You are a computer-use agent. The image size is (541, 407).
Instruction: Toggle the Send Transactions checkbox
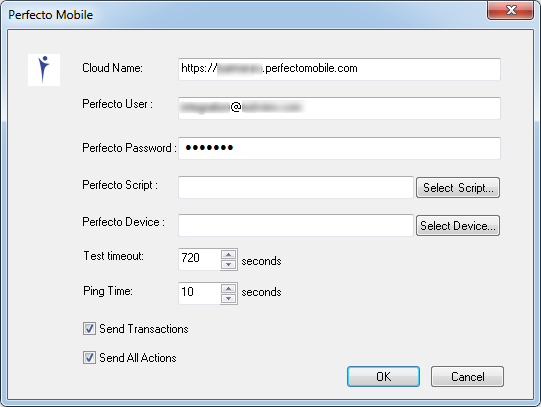pyautogui.click(x=89, y=328)
